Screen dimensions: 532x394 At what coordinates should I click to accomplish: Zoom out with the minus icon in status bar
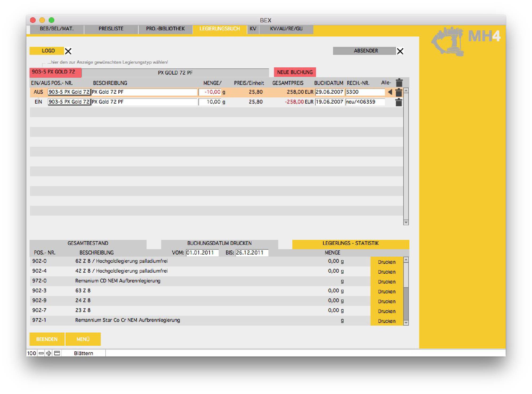(41, 353)
